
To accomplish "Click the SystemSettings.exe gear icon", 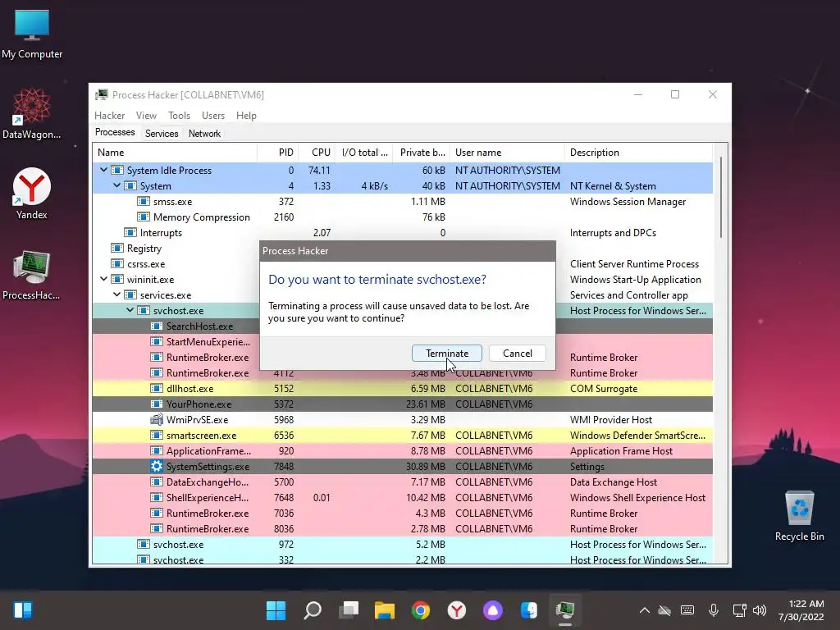I will [157, 466].
